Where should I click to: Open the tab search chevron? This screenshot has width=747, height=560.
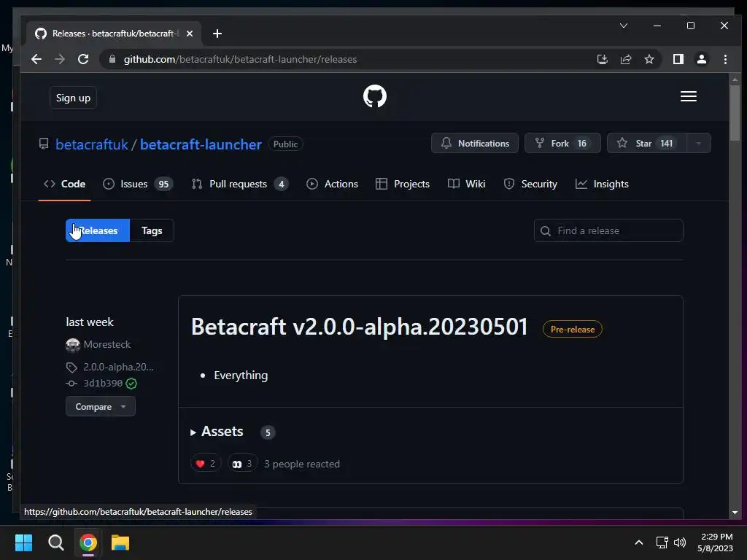(623, 26)
